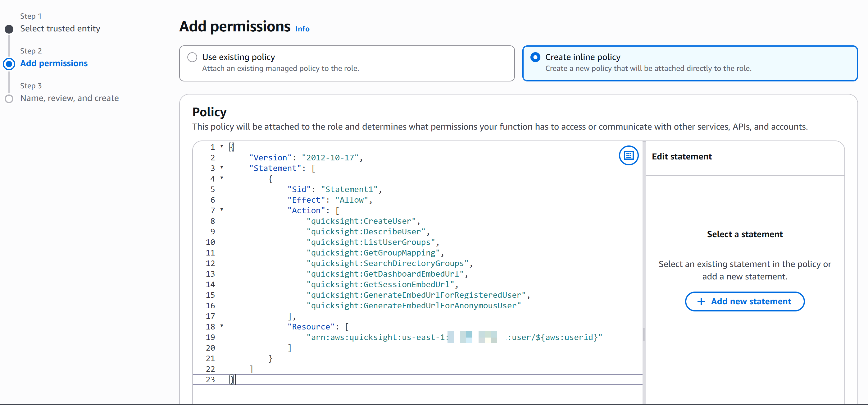The image size is (868, 405).
Task: Click the "Effect" key on line 6
Action: coord(306,200)
